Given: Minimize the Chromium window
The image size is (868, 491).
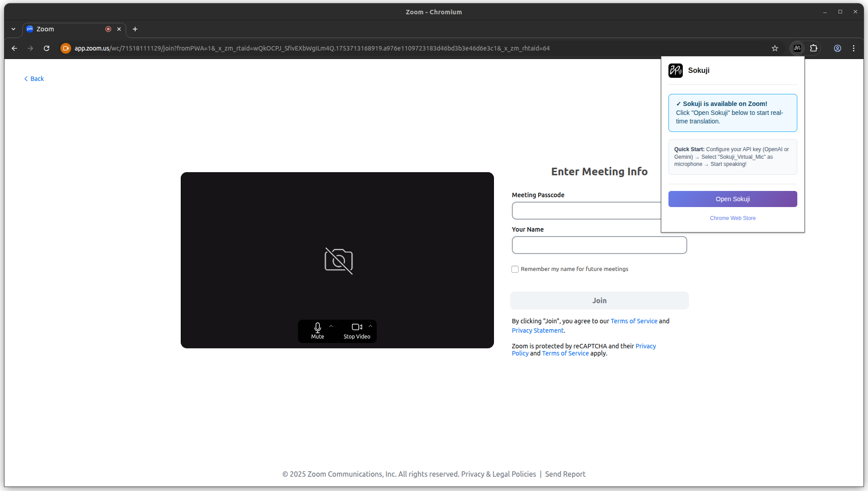Looking at the screenshot, I should 825,12.
